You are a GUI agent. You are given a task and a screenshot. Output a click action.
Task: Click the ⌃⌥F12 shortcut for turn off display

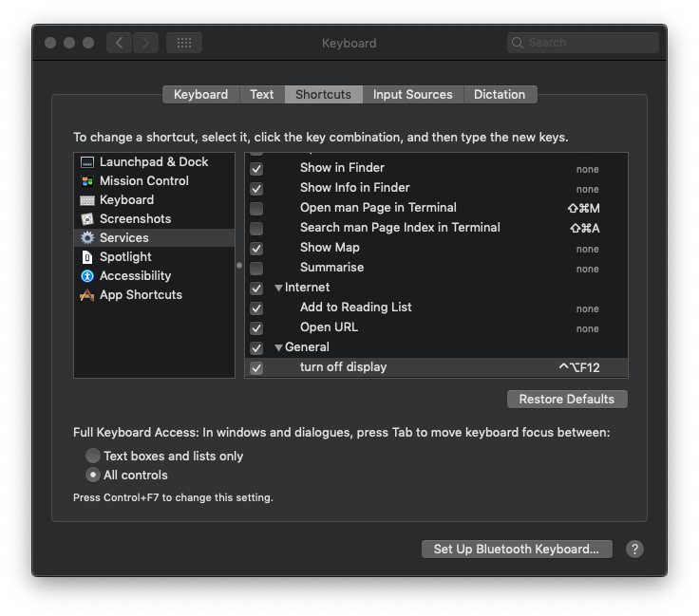[x=579, y=368]
